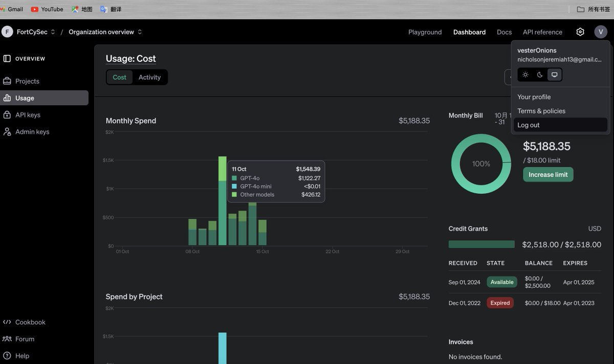The width and height of the screenshot is (614, 364).
Task: Click the Overview sidebar panel icon
Action: tap(7, 59)
